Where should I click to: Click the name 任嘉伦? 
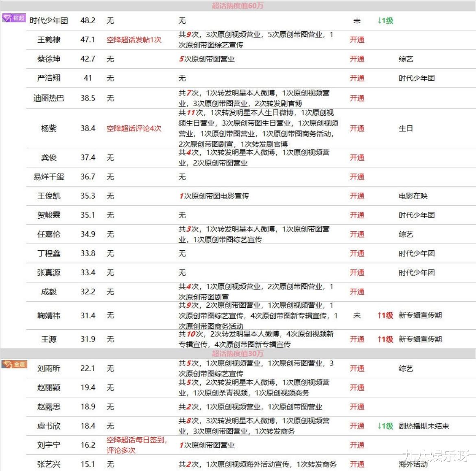coord(48,234)
